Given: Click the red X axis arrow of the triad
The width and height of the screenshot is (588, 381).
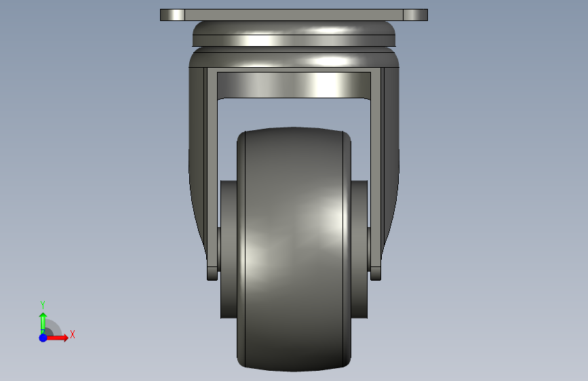Looking at the screenshot, I should click(x=57, y=338).
